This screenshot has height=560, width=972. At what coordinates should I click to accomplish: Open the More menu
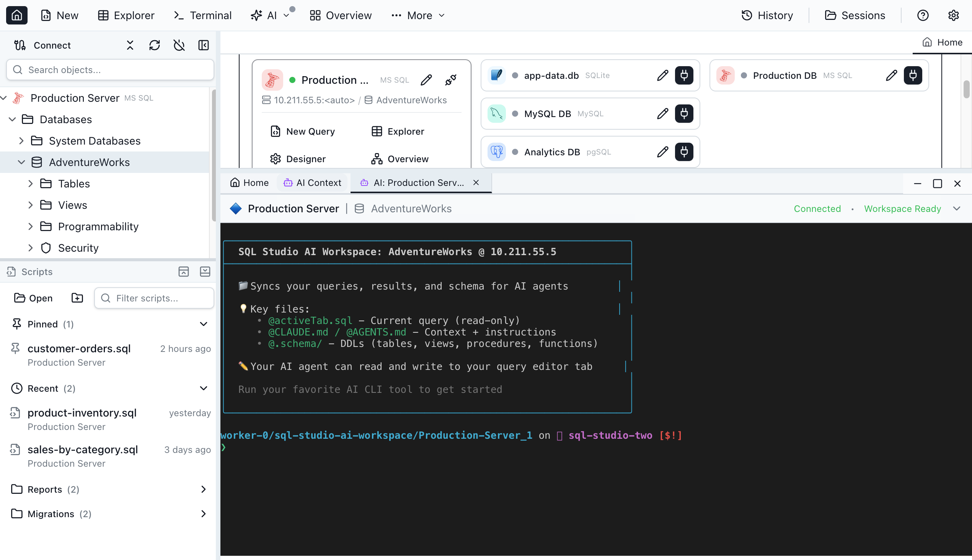417,15
